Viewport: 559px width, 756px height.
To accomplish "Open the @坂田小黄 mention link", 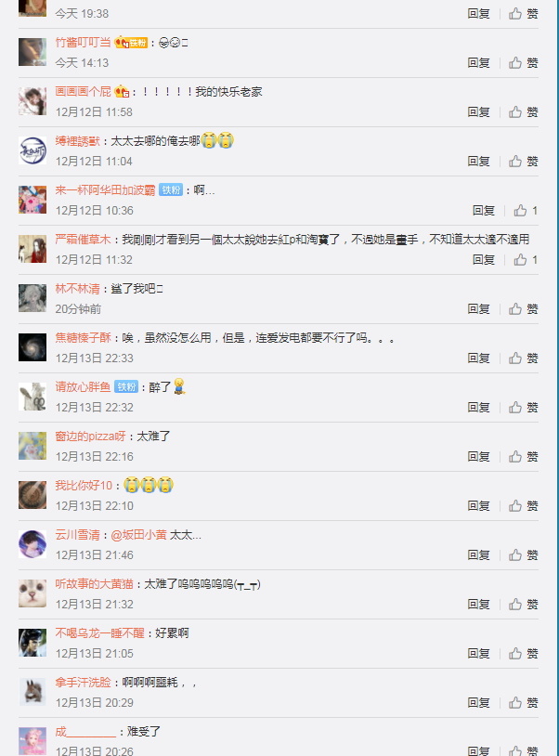I will pos(138,535).
